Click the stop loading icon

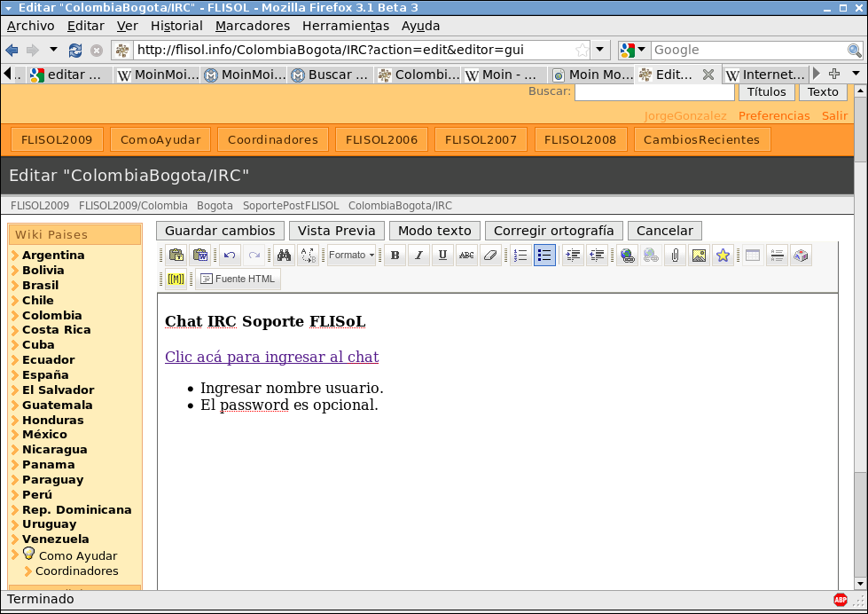97,51
